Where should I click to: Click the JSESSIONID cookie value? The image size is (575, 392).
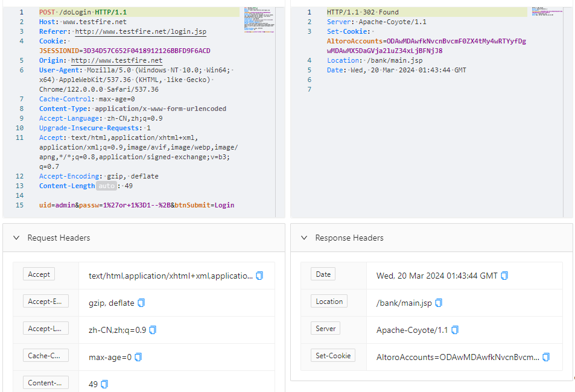coord(147,51)
